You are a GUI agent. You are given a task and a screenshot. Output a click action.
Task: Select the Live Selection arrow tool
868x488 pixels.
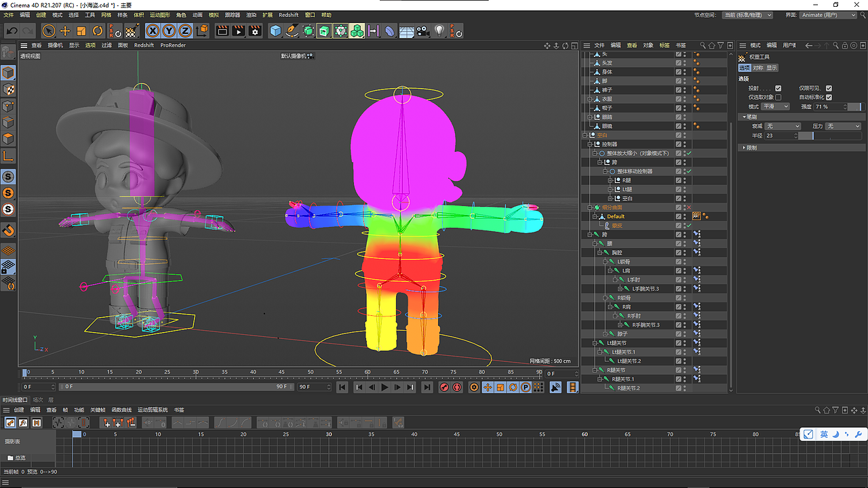pyautogui.click(x=49, y=30)
